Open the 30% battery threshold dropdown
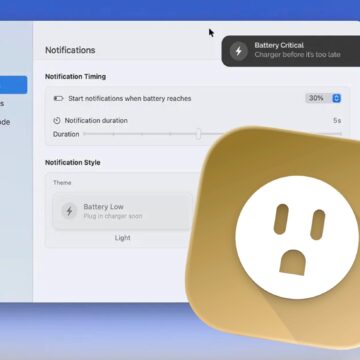 323,98
